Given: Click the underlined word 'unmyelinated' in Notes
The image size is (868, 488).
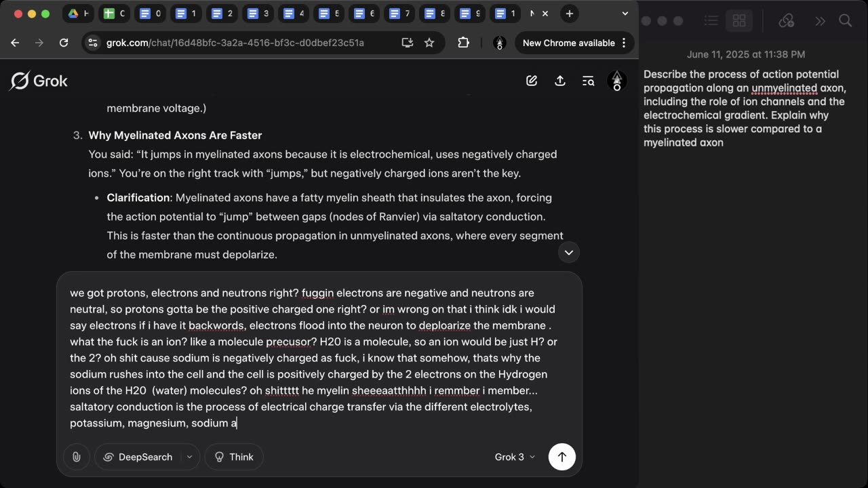Looking at the screenshot, I should click(x=784, y=88).
